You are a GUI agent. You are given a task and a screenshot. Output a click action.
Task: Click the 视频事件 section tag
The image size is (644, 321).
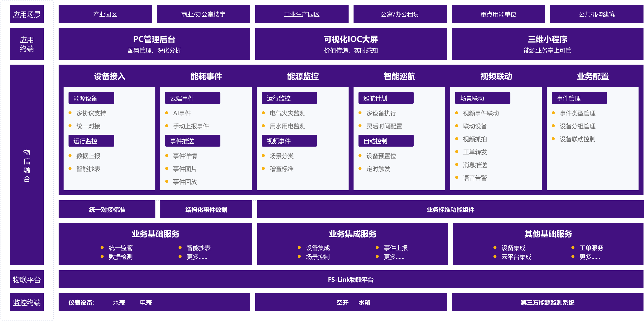point(289,141)
